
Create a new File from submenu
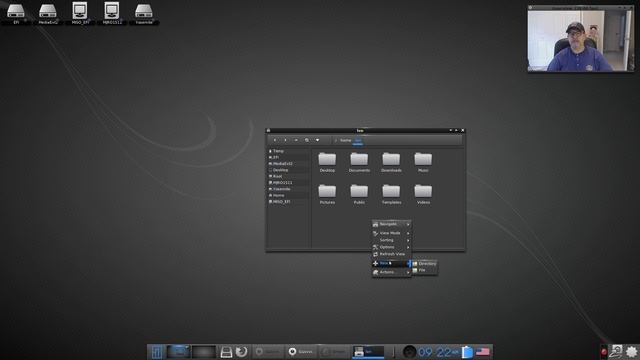pos(424,270)
